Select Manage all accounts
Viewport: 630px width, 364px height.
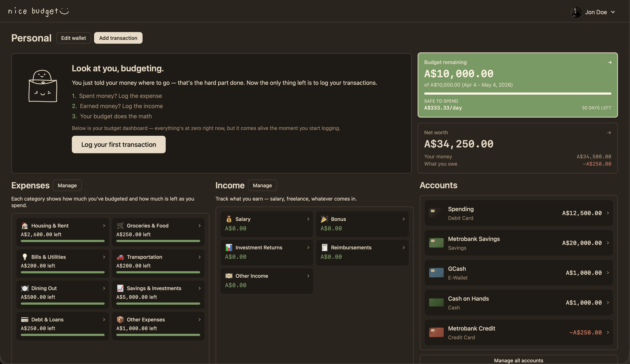[518, 360]
